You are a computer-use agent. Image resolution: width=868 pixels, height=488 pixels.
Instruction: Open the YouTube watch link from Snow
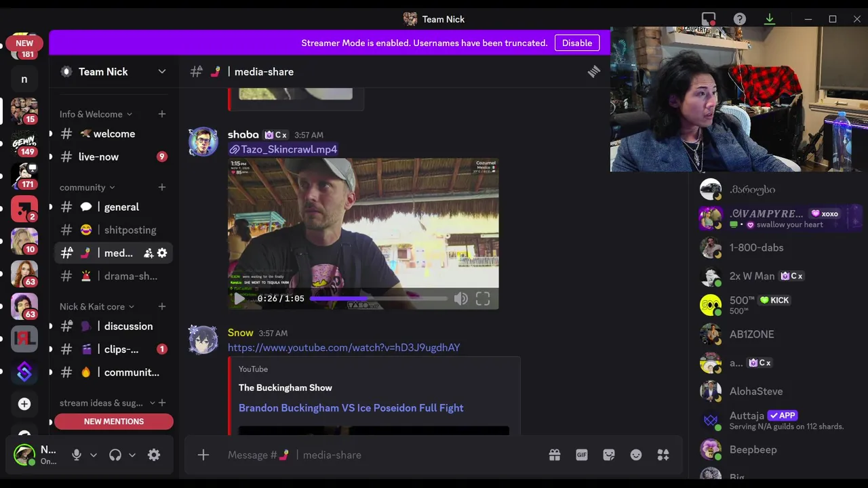pos(344,348)
